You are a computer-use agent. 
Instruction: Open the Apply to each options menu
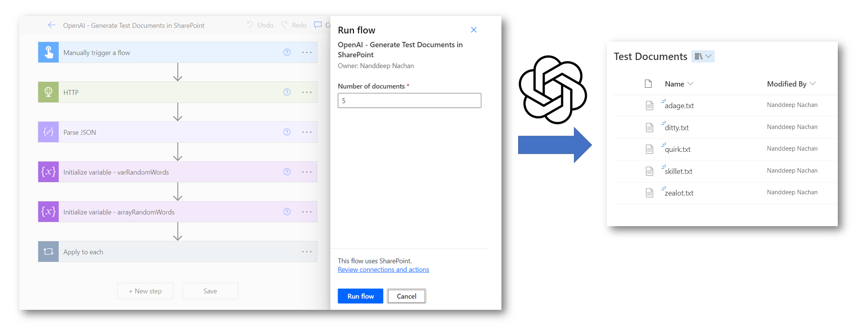tap(306, 252)
